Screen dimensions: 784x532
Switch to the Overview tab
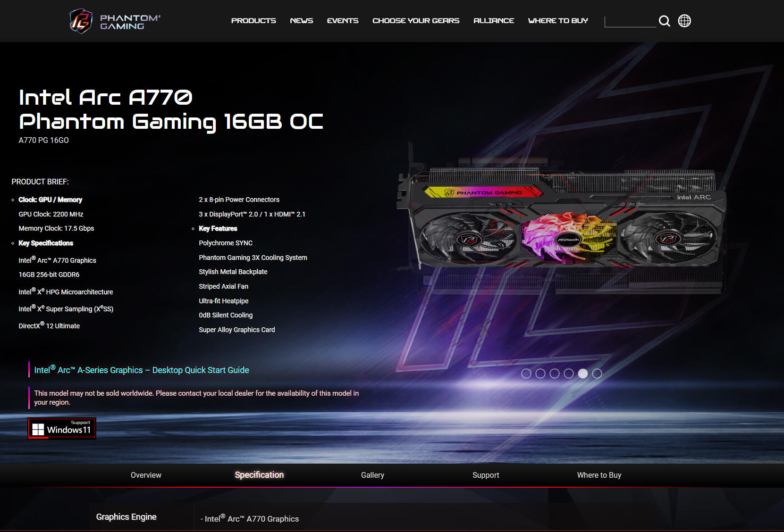coord(146,475)
